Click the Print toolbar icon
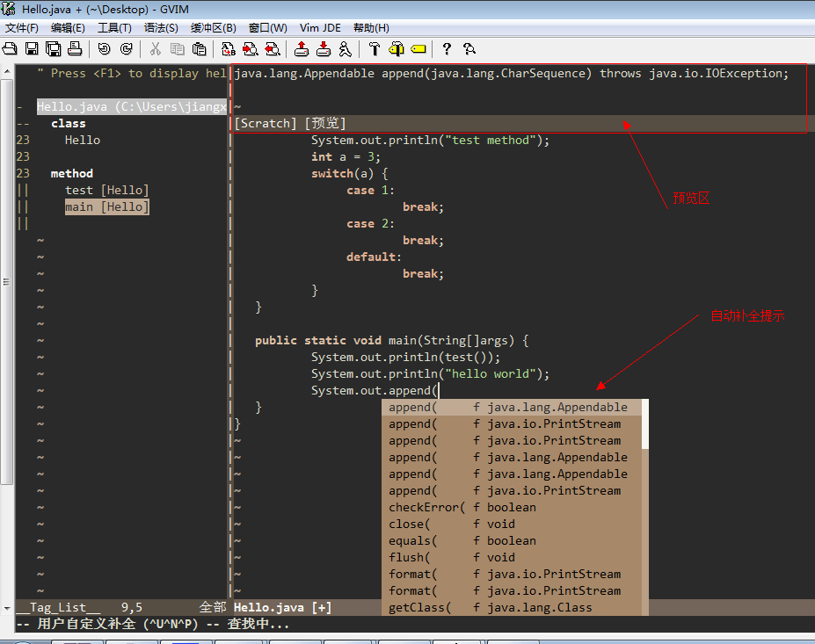The height and width of the screenshot is (644, 815). [x=76, y=50]
